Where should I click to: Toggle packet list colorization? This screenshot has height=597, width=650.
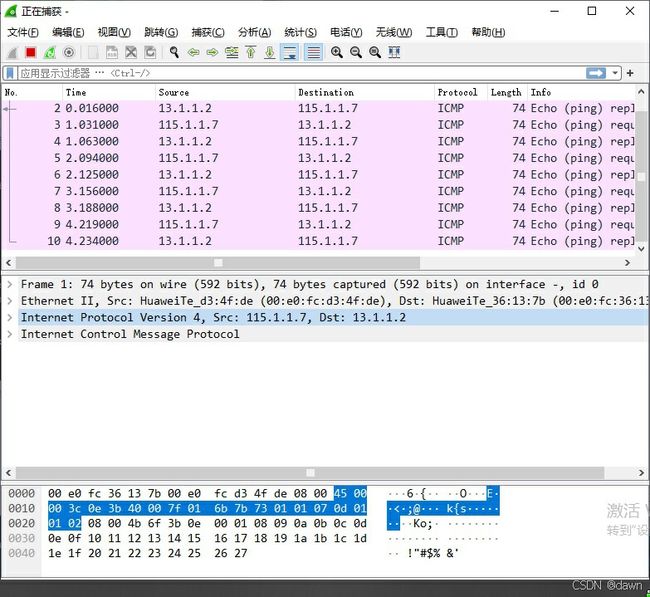click(x=314, y=53)
